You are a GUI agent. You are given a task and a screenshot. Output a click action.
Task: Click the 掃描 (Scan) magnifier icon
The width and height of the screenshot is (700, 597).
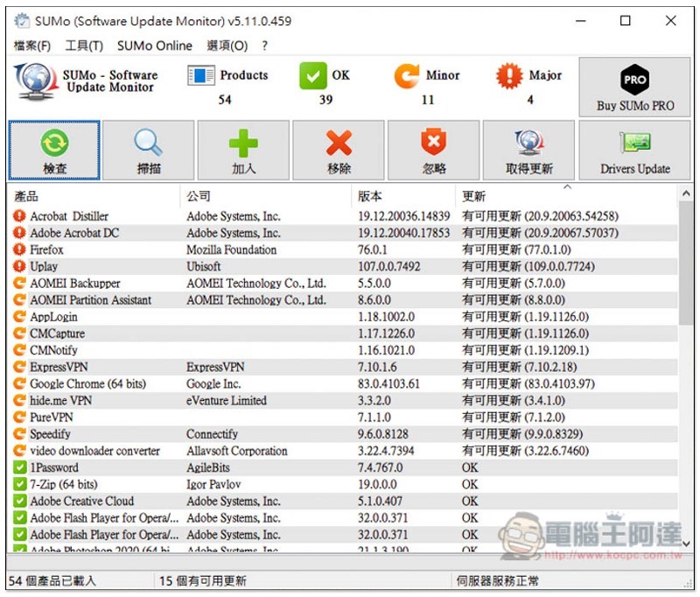(x=148, y=143)
